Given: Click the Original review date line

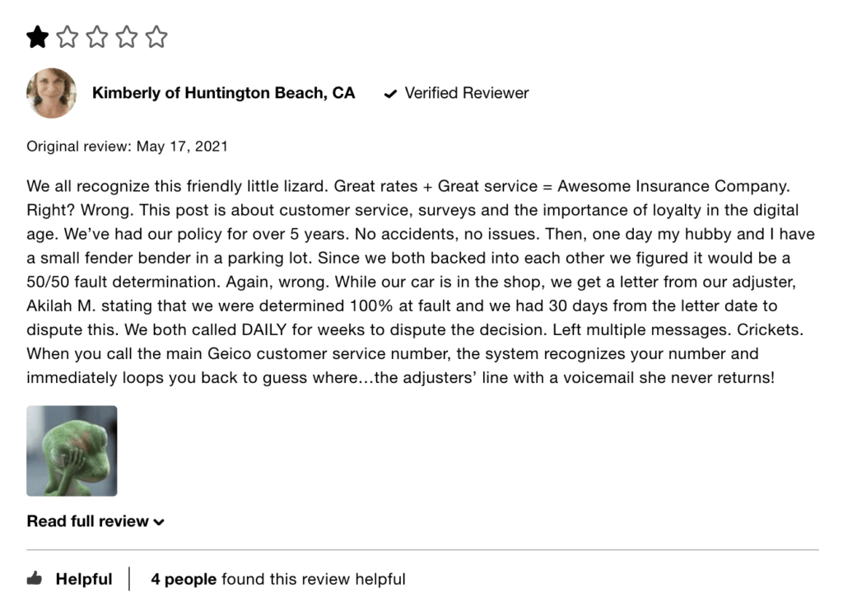Looking at the screenshot, I should tap(127, 147).
